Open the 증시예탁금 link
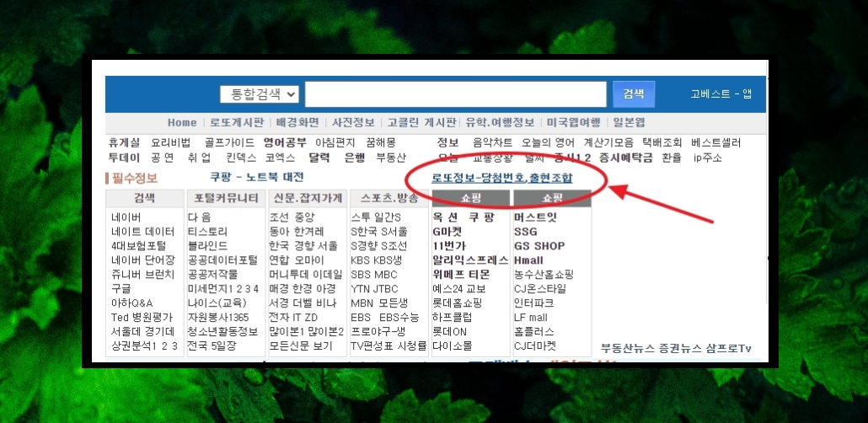This screenshot has width=868, height=423. pos(626,158)
